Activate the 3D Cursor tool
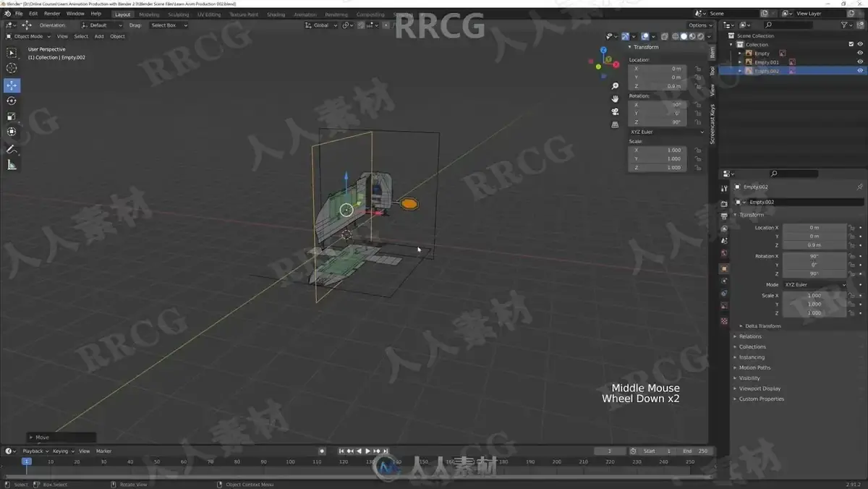This screenshot has height=489, width=868. pos(12,68)
